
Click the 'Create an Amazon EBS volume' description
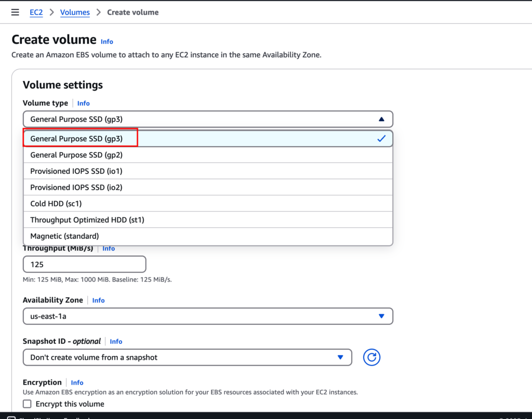click(167, 55)
